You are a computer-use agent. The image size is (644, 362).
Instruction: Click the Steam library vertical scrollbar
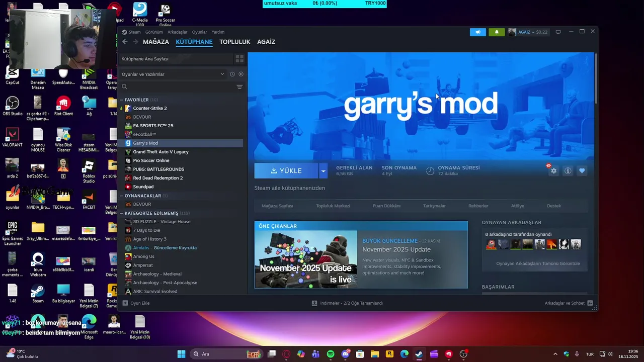pyautogui.click(x=596, y=78)
